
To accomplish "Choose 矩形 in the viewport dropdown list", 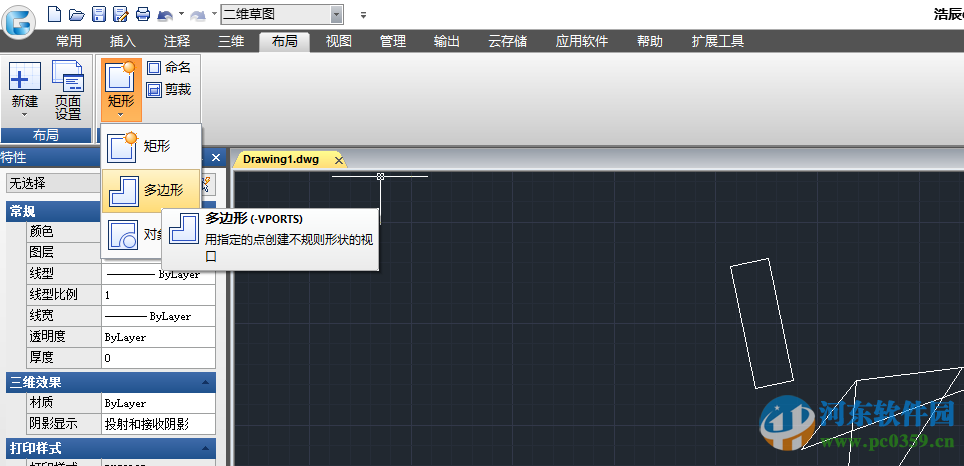I will click(x=151, y=146).
